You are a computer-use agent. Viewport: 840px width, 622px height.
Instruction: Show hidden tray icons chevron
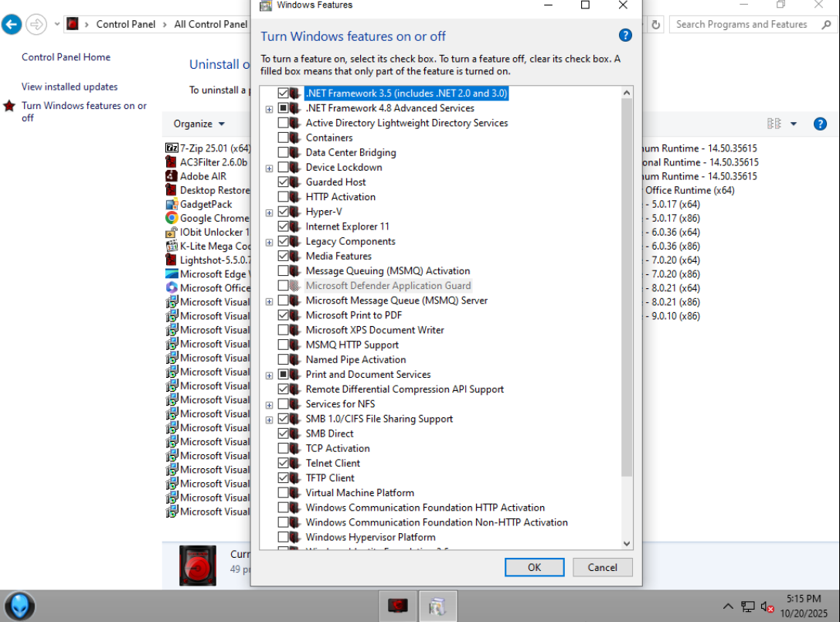tap(728, 607)
